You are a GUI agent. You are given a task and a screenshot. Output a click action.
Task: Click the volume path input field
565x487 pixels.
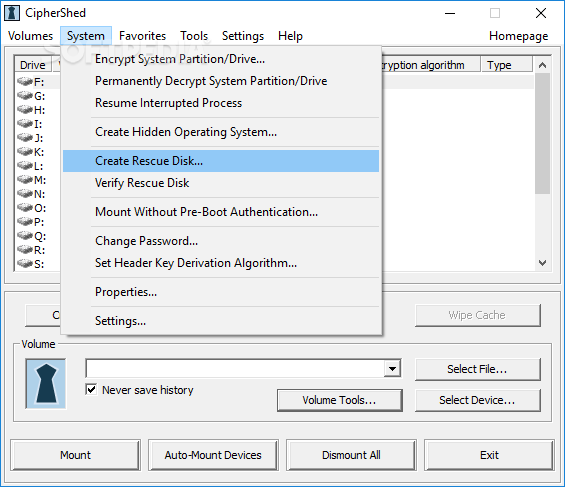pyautogui.click(x=235, y=368)
